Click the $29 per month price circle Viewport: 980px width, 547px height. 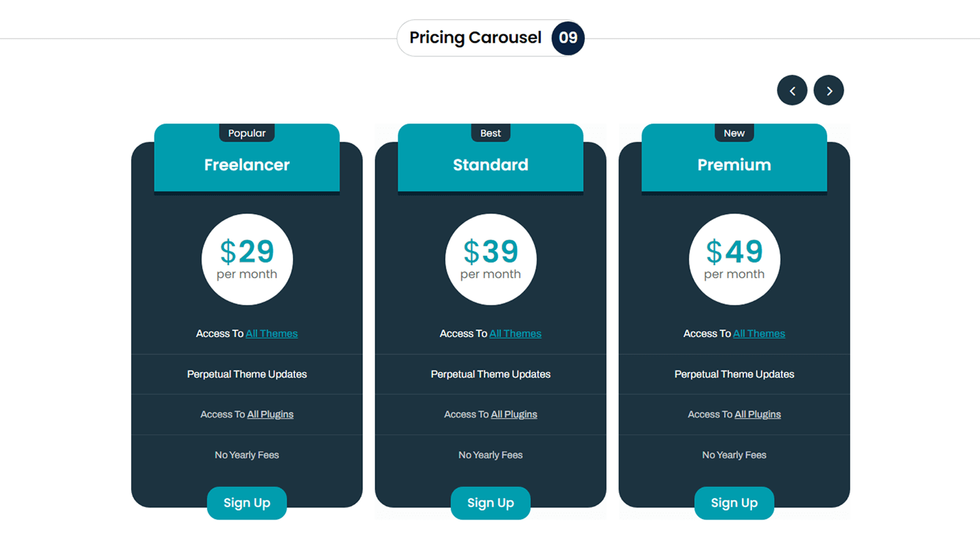coord(247,259)
